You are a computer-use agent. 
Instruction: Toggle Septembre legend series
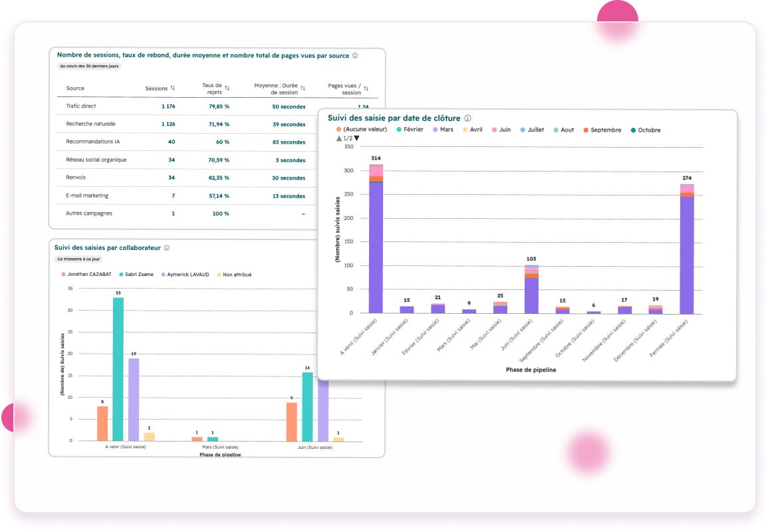(602, 130)
